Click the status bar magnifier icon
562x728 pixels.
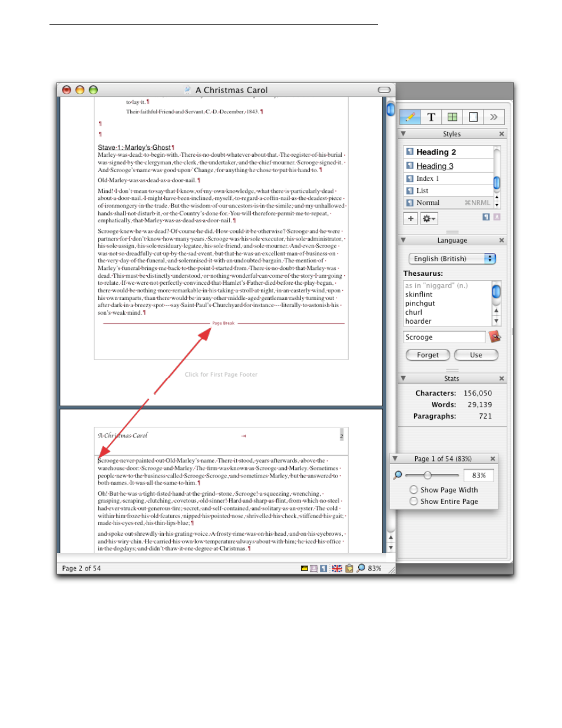pyautogui.click(x=361, y=568)
